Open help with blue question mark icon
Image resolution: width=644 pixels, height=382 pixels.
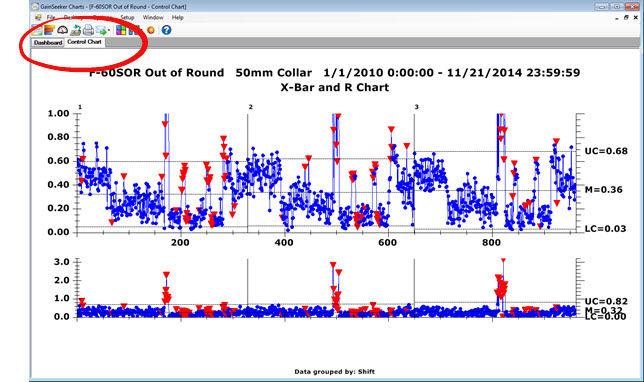pos(166,30)
